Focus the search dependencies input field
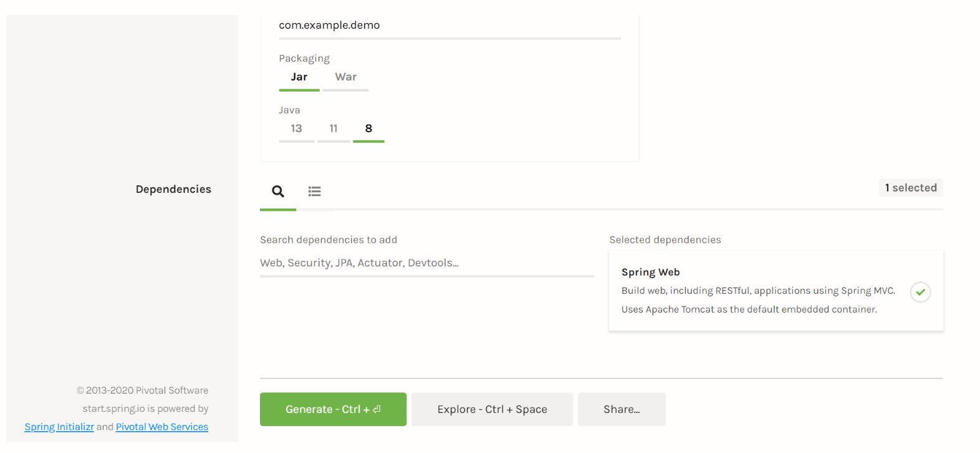Image resolution: width=980 pixels, height=453 pixels. 426,263
